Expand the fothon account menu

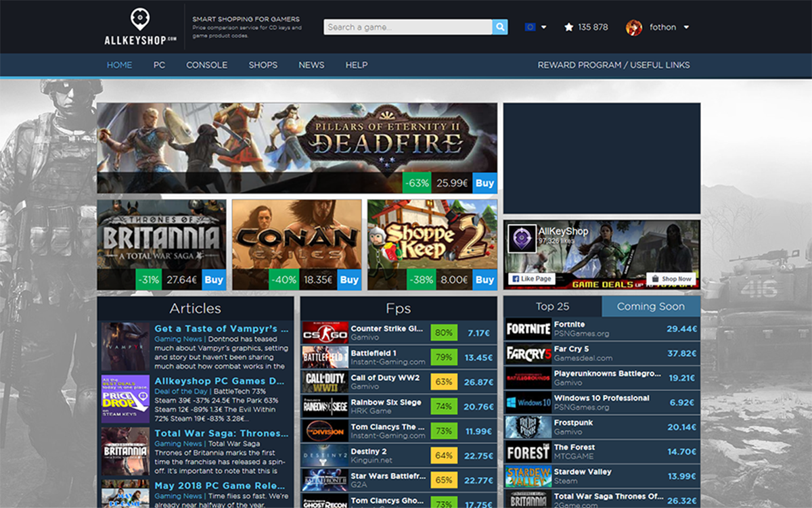(x=686, y=28)
